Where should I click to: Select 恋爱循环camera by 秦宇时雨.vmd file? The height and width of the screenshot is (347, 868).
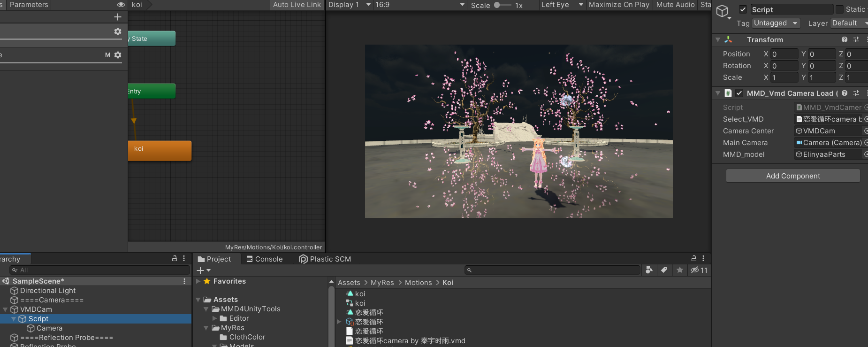[x=405, y=341]
